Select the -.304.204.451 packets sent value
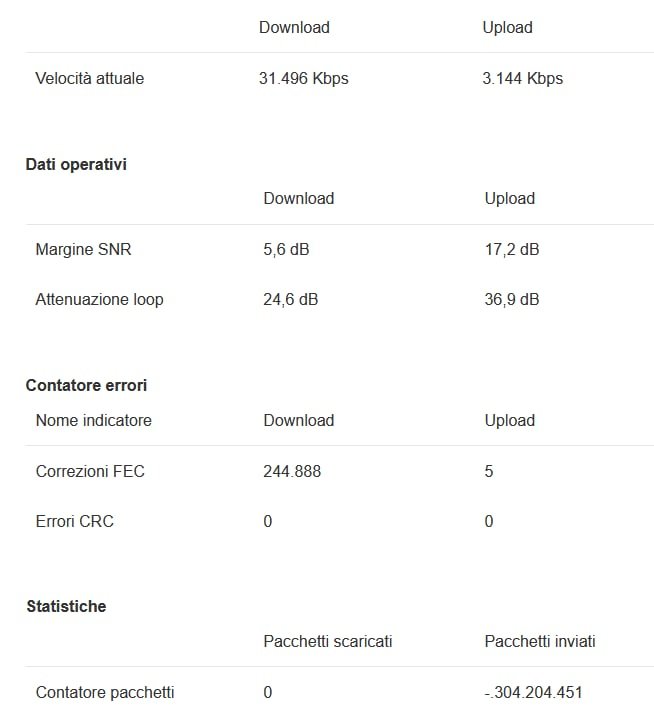Screen dimensions: 654x721 pyautogui.click(x=533, y=692)
